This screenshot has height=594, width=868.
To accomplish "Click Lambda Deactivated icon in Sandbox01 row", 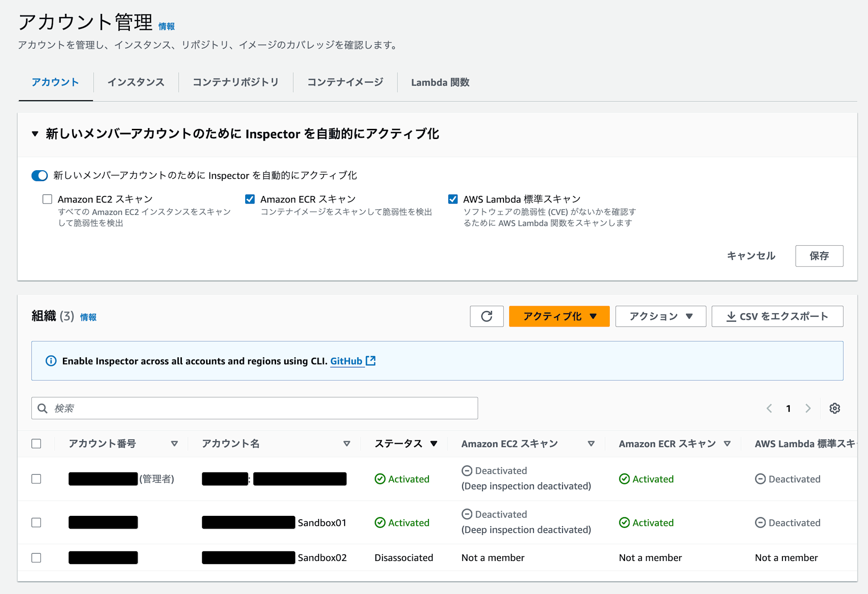I will (x=760, y=522).
